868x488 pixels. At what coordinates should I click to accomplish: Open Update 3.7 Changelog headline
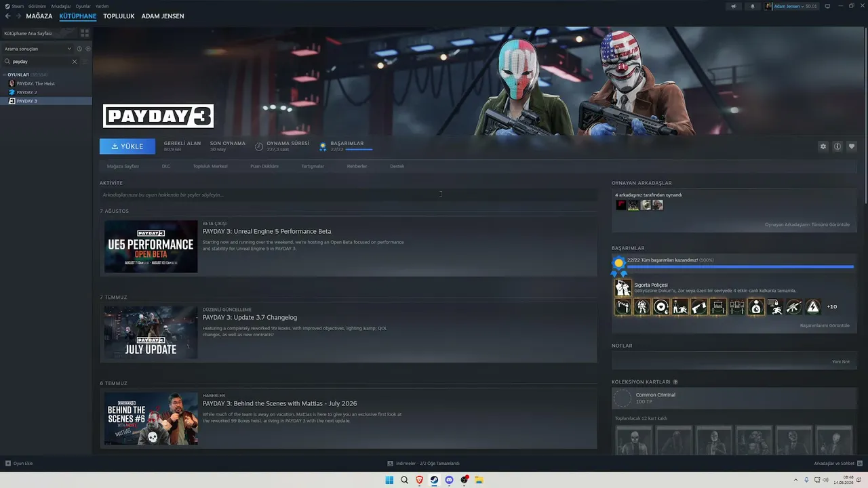tap(250, 317)
